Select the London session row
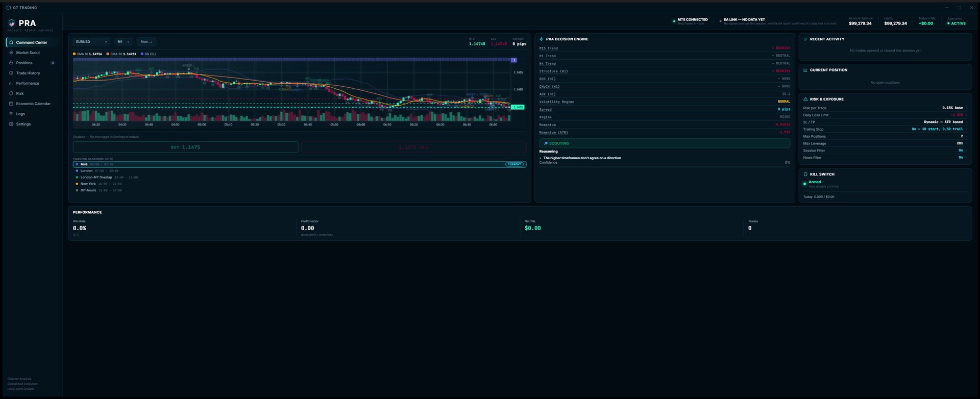 pyautogui.click(x=300, y=171)
